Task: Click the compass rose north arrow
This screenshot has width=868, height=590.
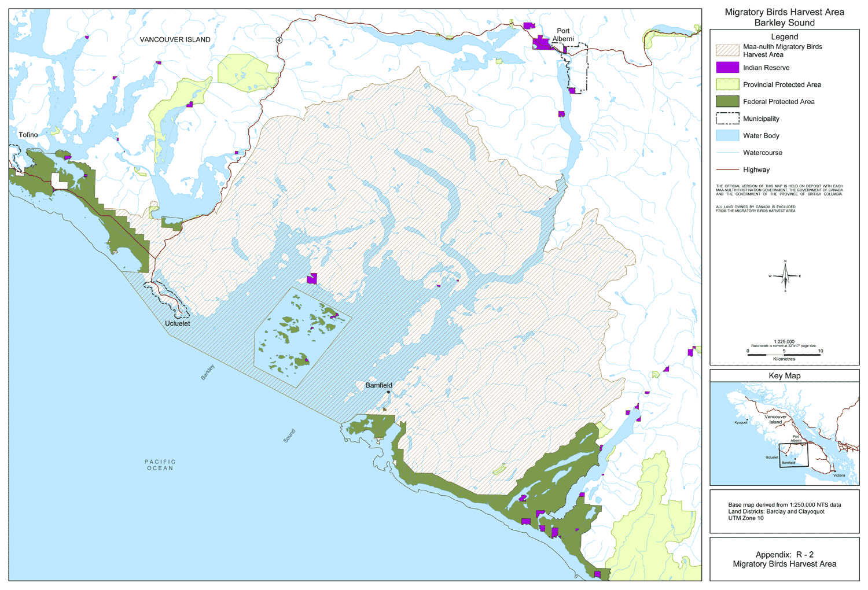Action: coord(785,276)
